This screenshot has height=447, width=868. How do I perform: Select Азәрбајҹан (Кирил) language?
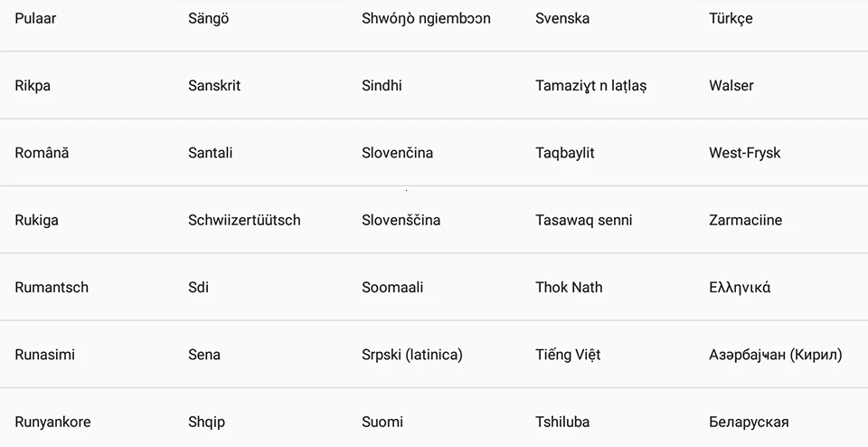[775, 355]
